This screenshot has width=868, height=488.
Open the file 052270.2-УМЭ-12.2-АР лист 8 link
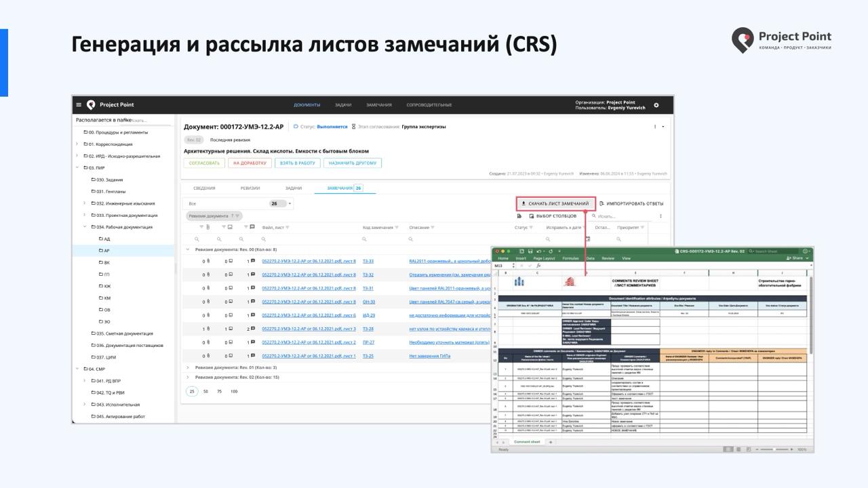coord(308,260)
